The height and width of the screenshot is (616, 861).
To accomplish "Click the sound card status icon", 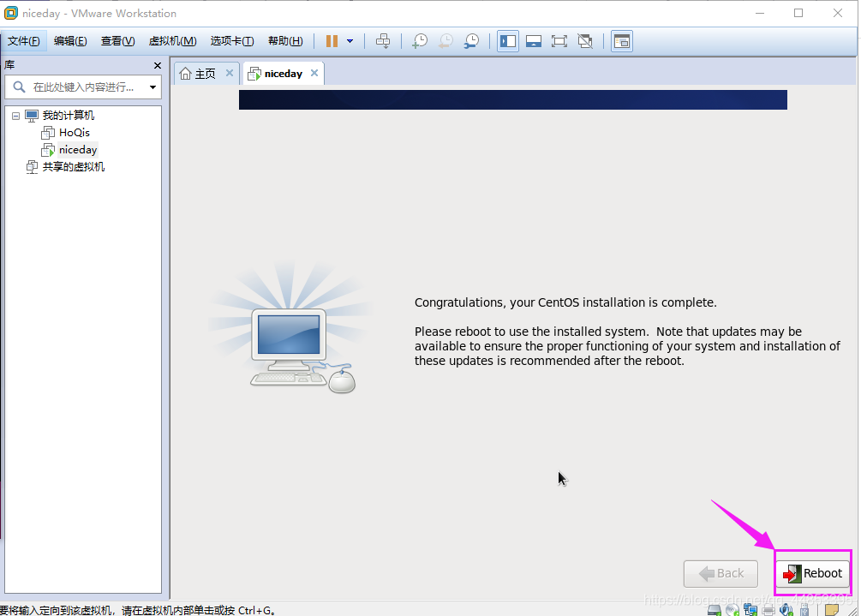I will pyautogui.click(x=786, y=609).
